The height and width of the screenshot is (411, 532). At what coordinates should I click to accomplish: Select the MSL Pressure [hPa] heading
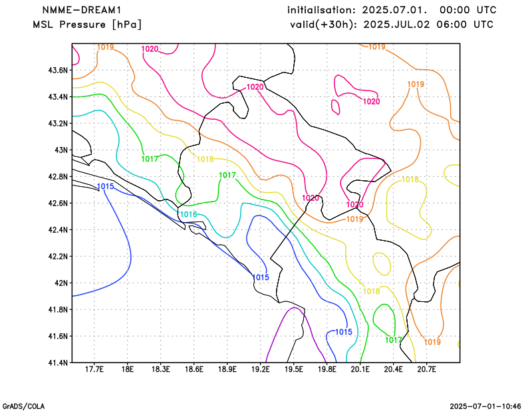coord(87,25)
